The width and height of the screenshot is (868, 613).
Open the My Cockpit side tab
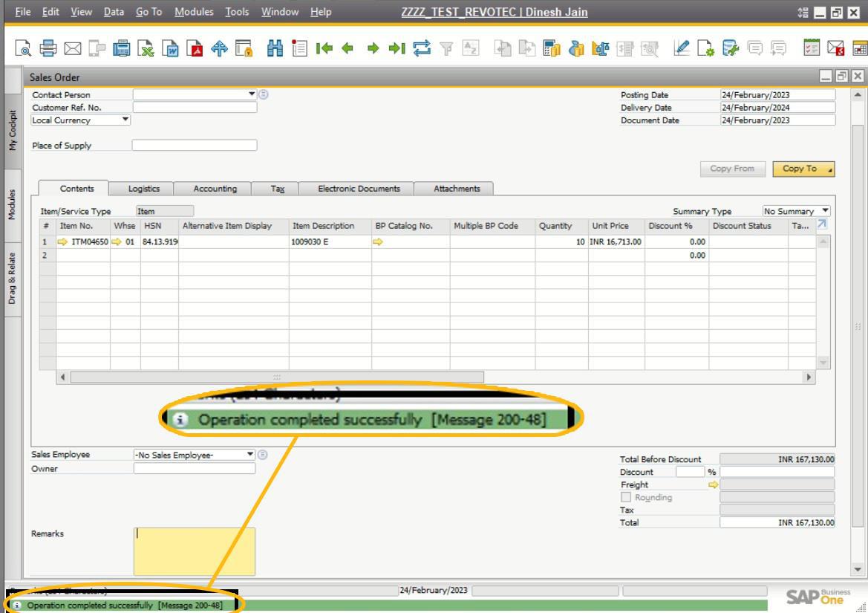(x=13, y=131)
